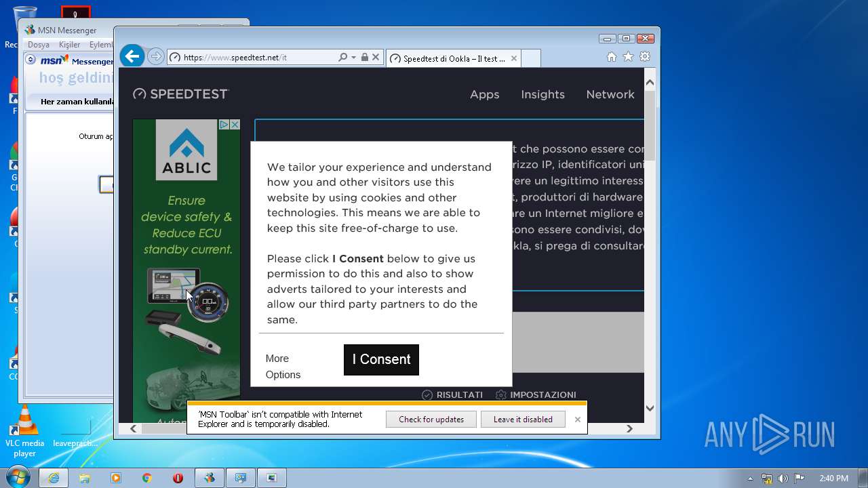Viewport: 868px width, 488px height.
Task: Open Windows Media Player taskbar icon
Action: click(116, 478)
